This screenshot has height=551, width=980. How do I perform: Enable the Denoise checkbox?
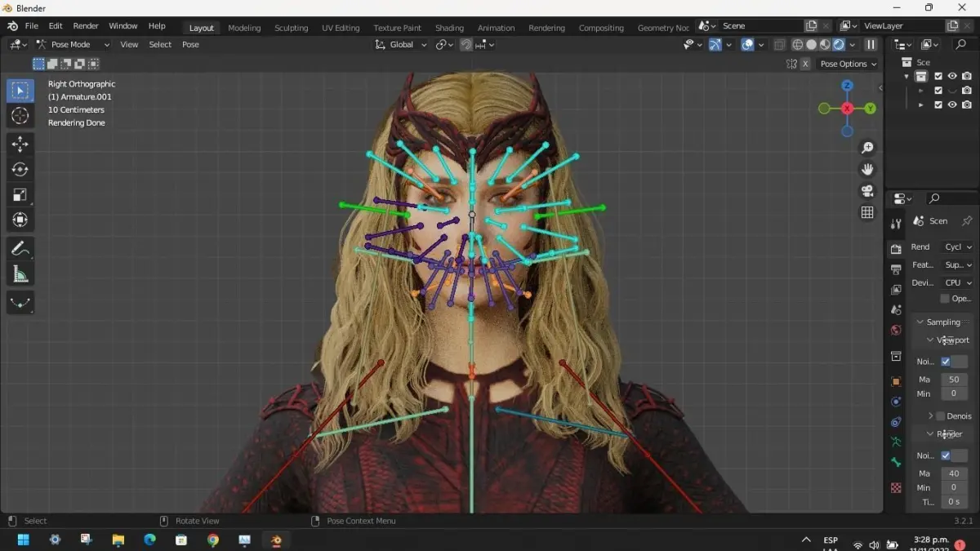[940, 416]
